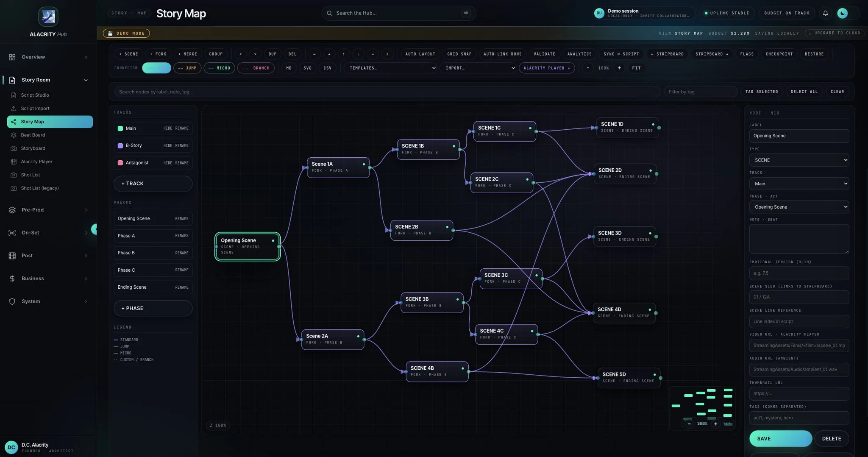Screen dimensions: 868x457
Task: Click the Emotional Tension input field
Action: [799, 273]
